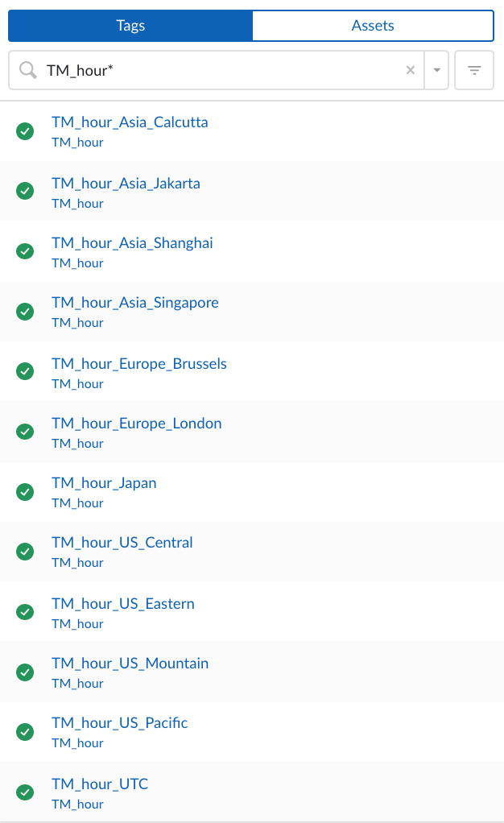Screen dimensions: 504x823
Task: Click inside the tag search field
Action: [217, 71]
